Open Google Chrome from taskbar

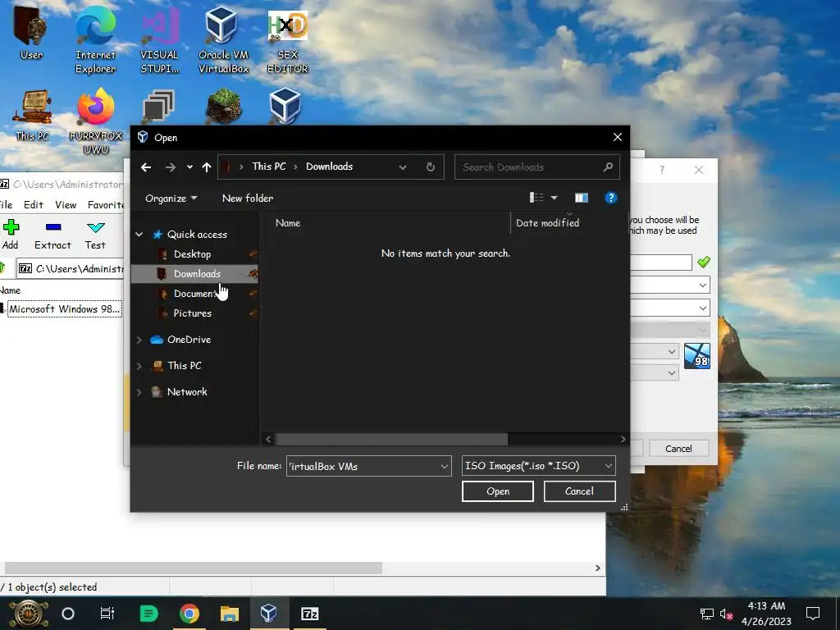point(189,614)
